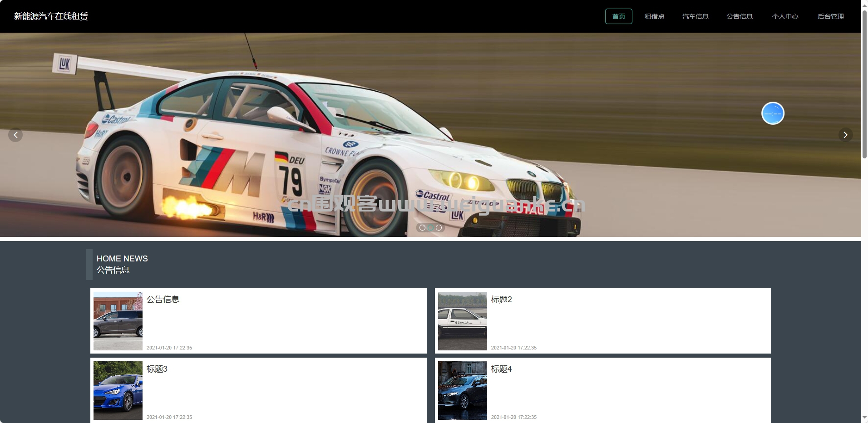Click the HOME NEWS section heading
Viewport: 868px width, 423px height.
tap(122, 259)
